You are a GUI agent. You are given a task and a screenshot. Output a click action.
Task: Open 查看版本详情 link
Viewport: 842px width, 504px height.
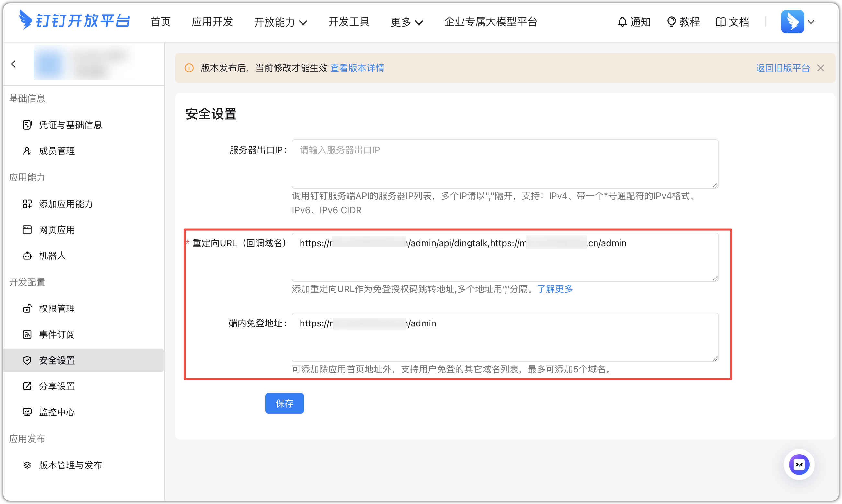pyautogui.click(x=357, y=68)
